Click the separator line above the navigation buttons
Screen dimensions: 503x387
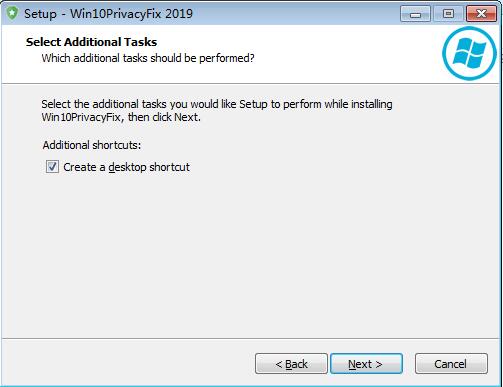(251, 339)
